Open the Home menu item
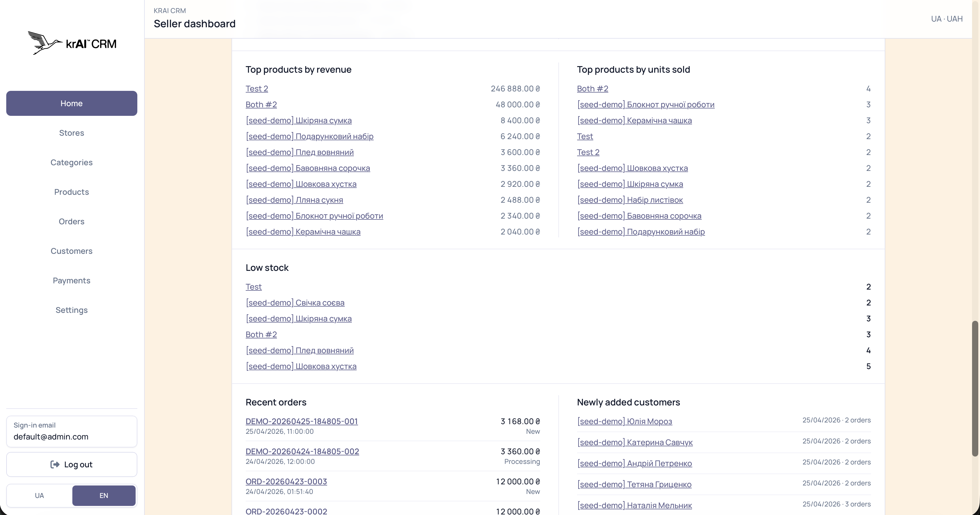This screenshot has width=980, height=515. [x=71, y=103]
